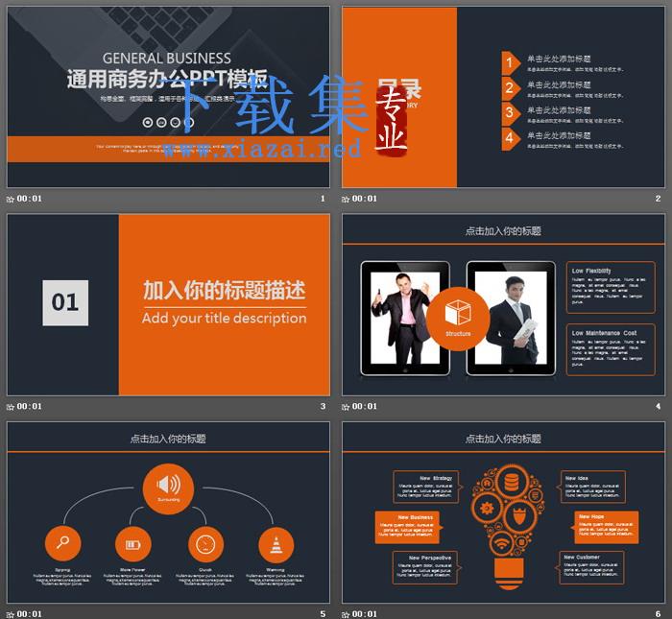Image resolution: width=672 pixels, height=619 pixels.
Task: Click the 00:01 timing under slide 3
Action: click(x=30, y=407)
